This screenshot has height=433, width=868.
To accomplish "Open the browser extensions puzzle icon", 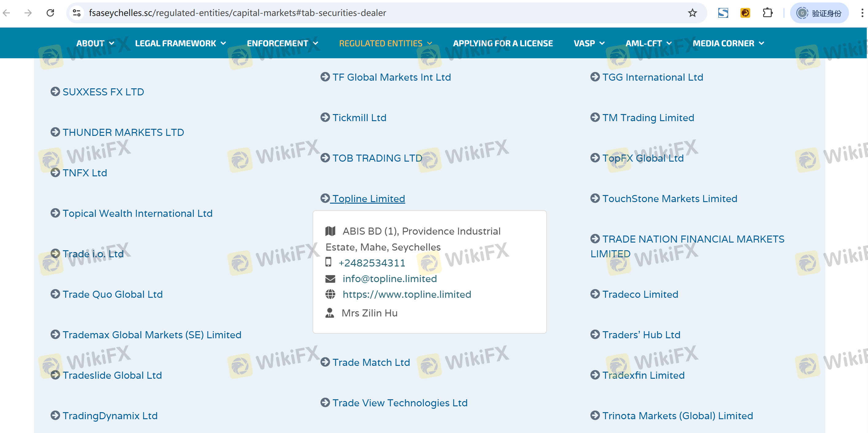I will click(767, 13).
